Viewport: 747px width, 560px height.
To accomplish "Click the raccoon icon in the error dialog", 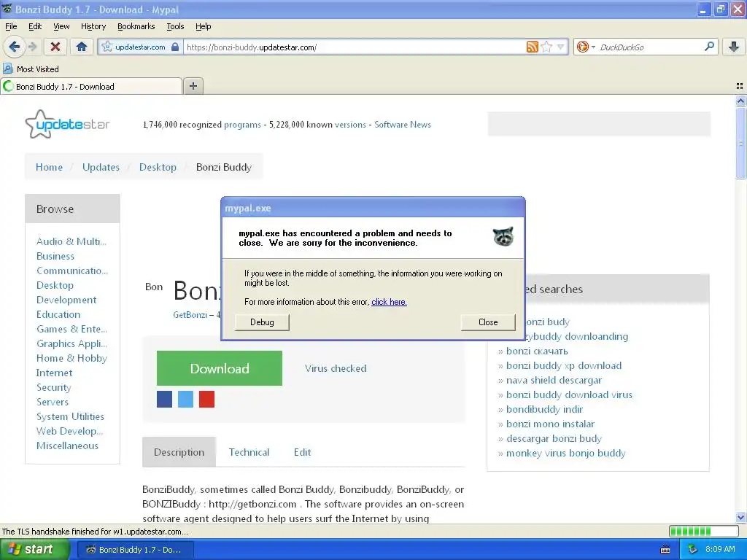I will coord(503,237).
